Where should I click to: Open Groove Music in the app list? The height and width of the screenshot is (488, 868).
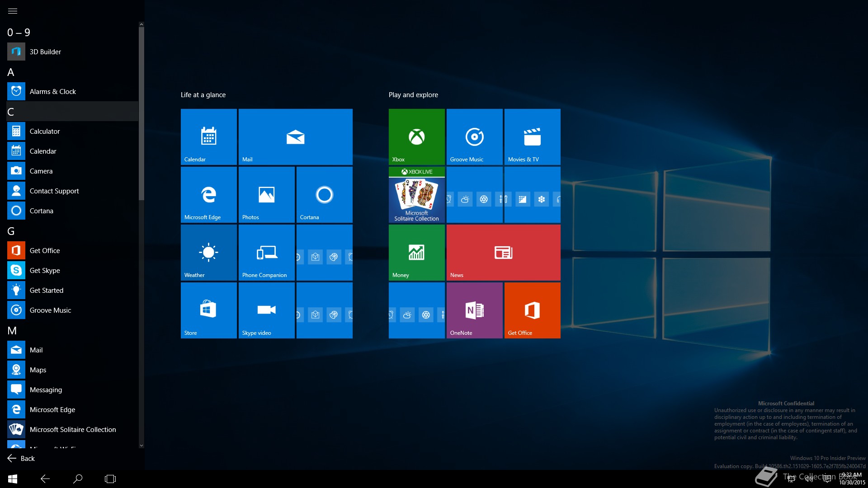coord(72,310)
